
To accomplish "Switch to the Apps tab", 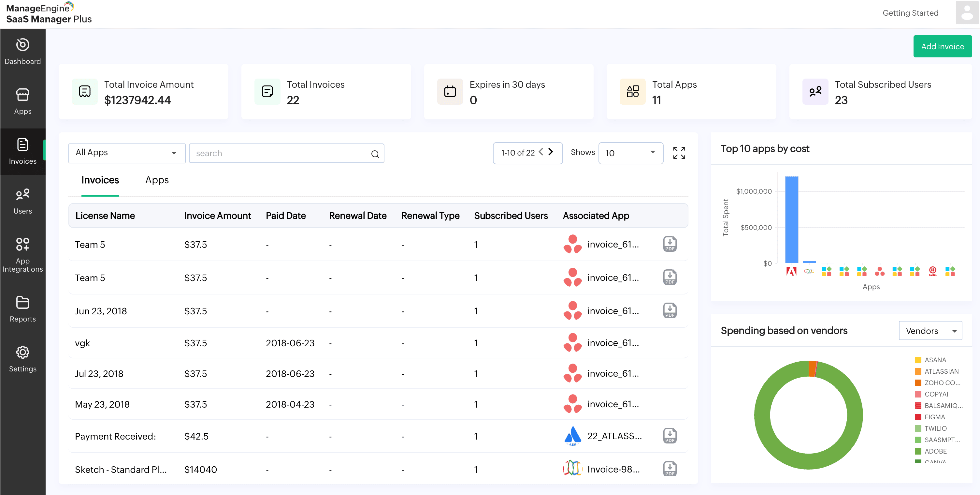I will pyautogui.click(x=157, y=180).
